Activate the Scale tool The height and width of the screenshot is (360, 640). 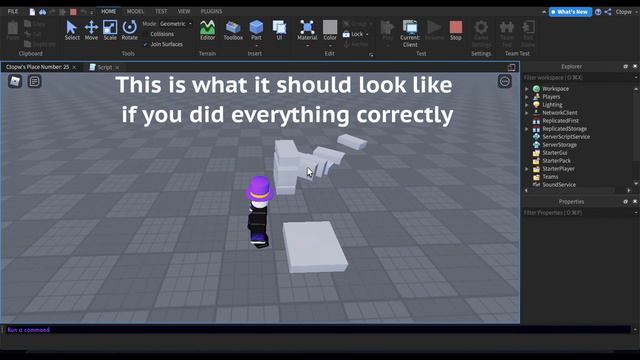(110, 30)
